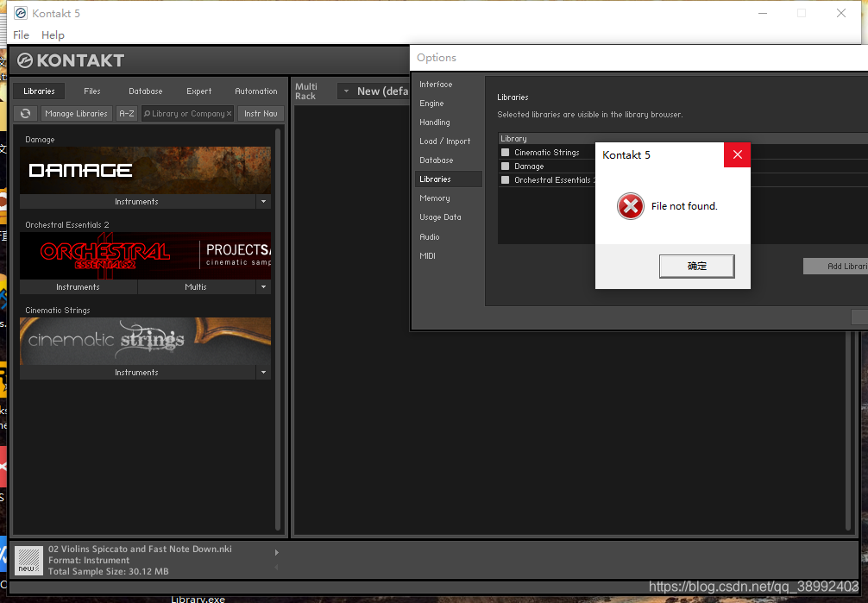Open the File menu
Image resolution: width=868 pixels, height=603 pixels.
tap(21, 35)
